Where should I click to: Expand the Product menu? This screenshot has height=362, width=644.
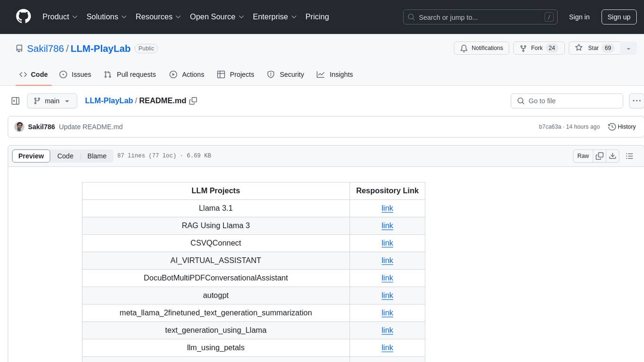click(60, 17)
